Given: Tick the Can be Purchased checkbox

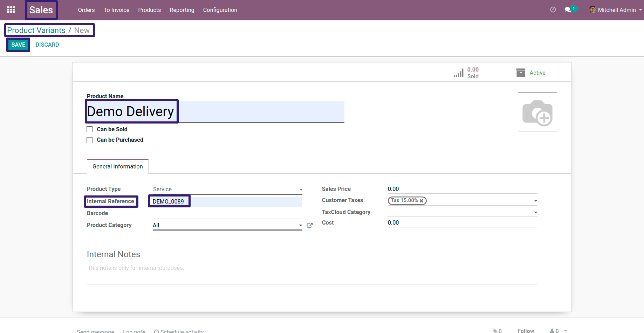Looking at the screenshot, I should (90, 140).
